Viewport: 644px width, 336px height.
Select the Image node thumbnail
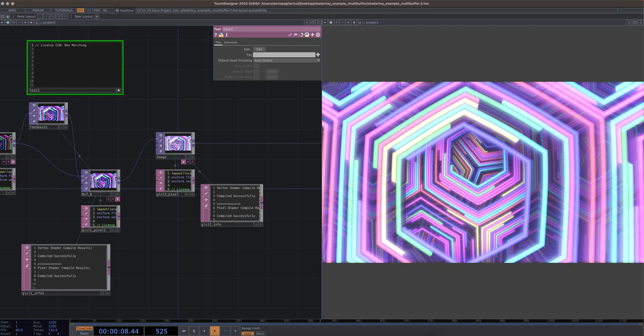click(x=178, y=144)
